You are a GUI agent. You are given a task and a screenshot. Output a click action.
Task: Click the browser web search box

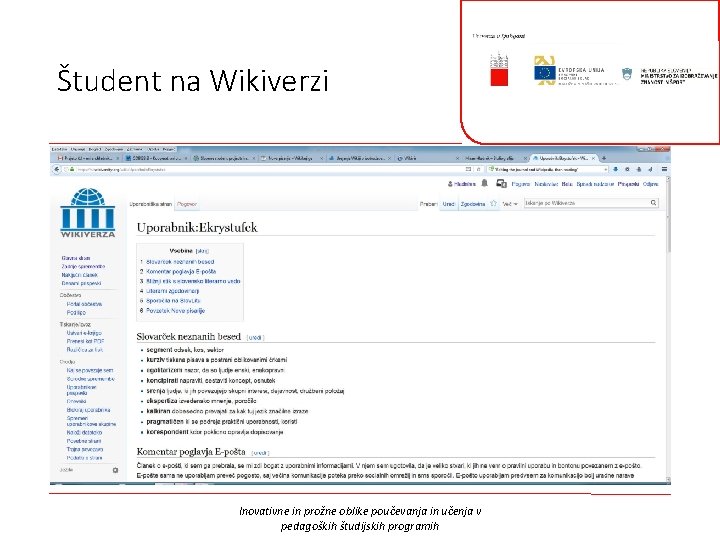point(546,169)
